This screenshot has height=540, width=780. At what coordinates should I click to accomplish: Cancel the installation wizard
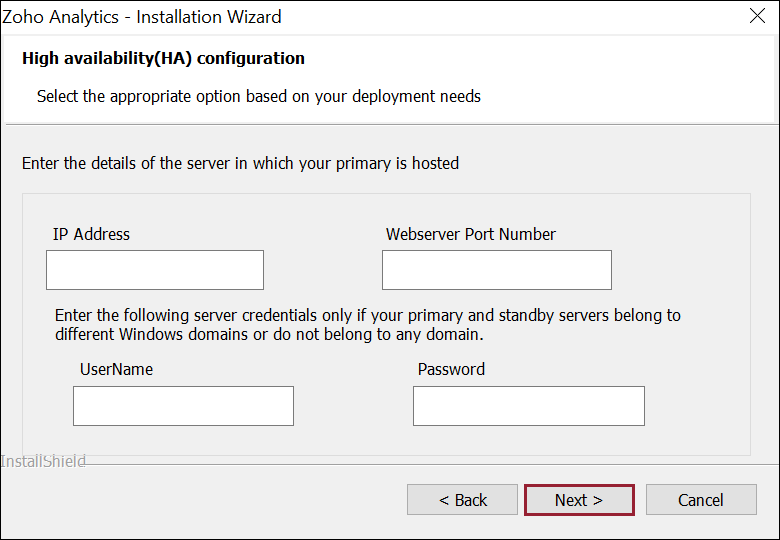(x=701, y=500)
